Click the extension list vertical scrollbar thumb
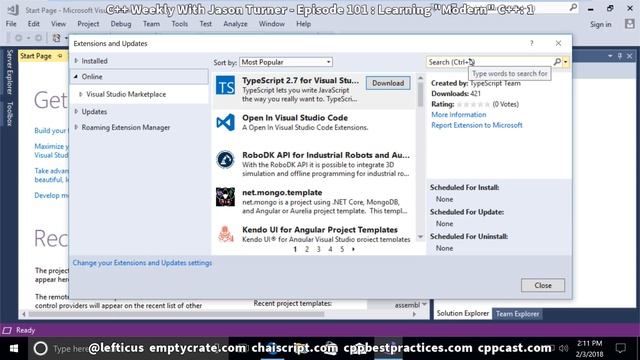The image size is (640, 360). click(x=420, y=95)
